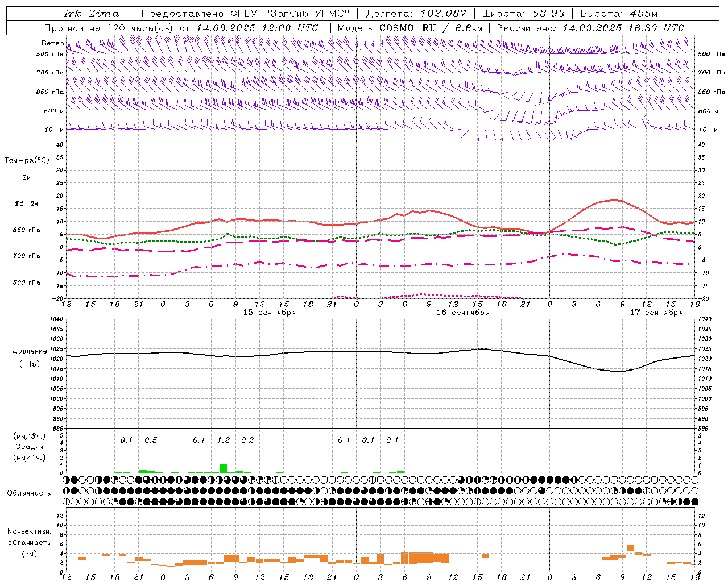728x582 pixels.
Task: Click the "Конвективн." convective cloud label
Action: [x=30, y=531]
